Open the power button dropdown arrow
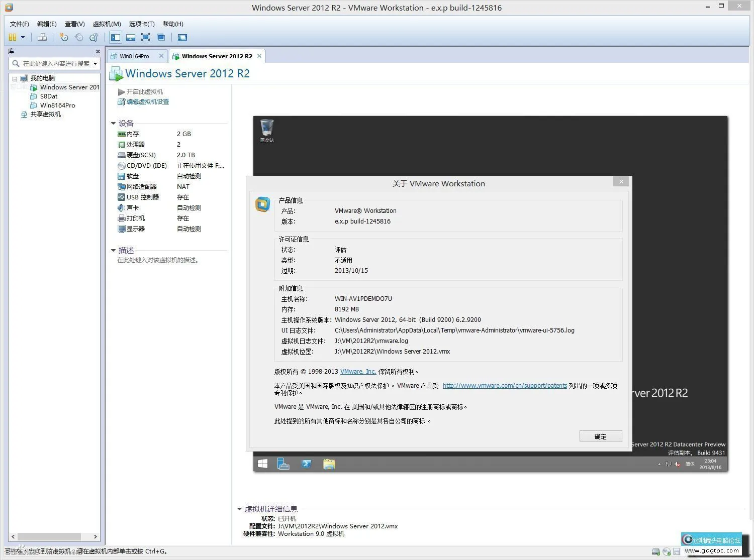 point(23,37)
